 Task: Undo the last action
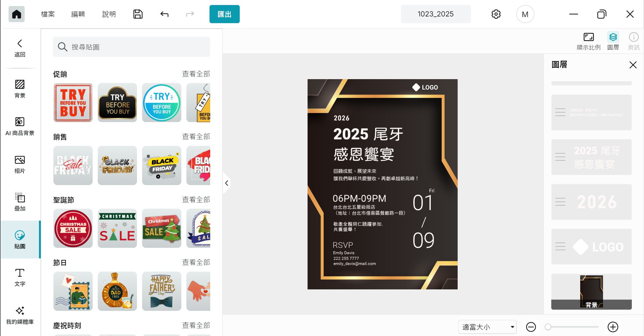pyautogui.click(x=164, y=14)
